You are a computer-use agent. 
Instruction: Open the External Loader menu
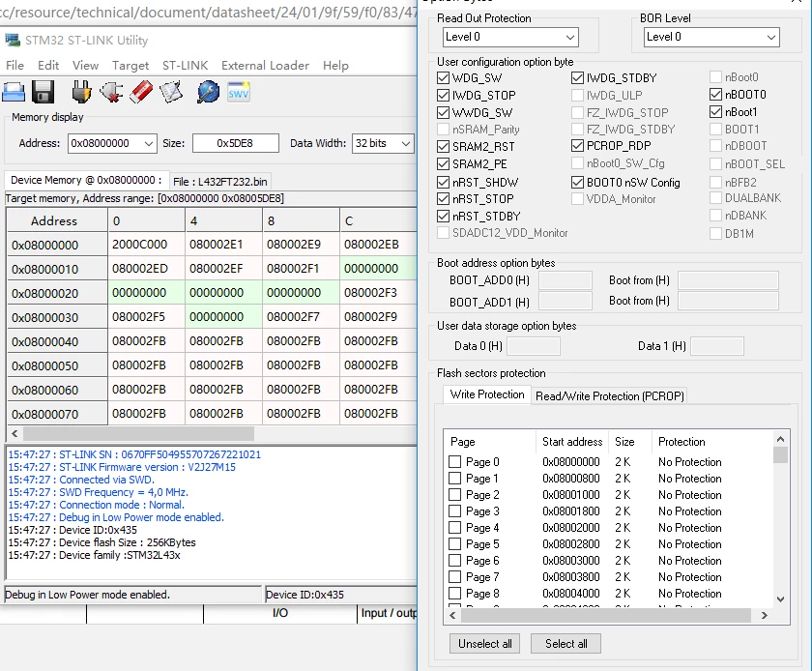(x=265, y=66)
